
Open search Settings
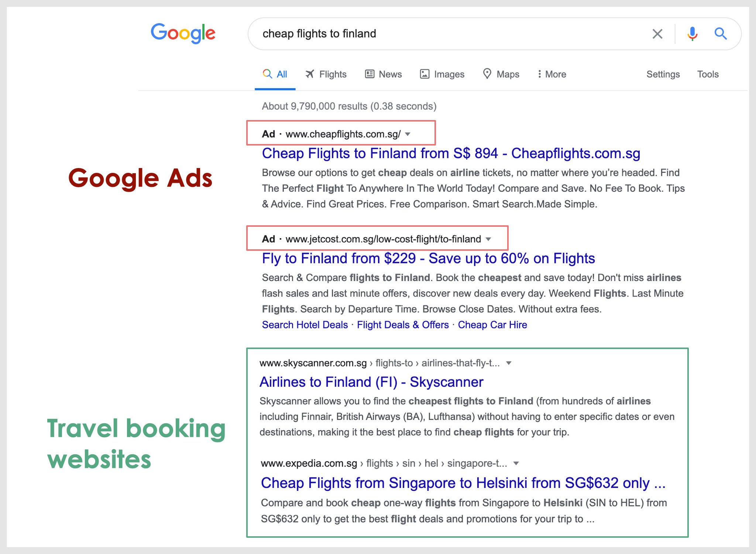coord(663,74)
